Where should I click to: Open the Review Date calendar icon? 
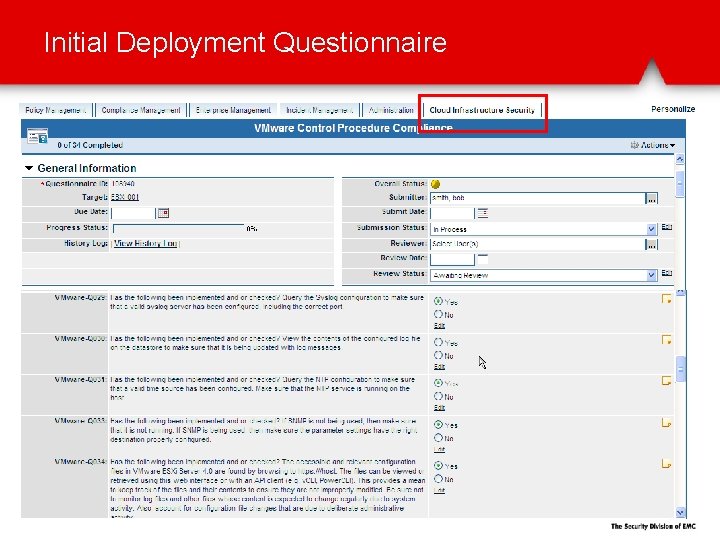coord(483,259)
